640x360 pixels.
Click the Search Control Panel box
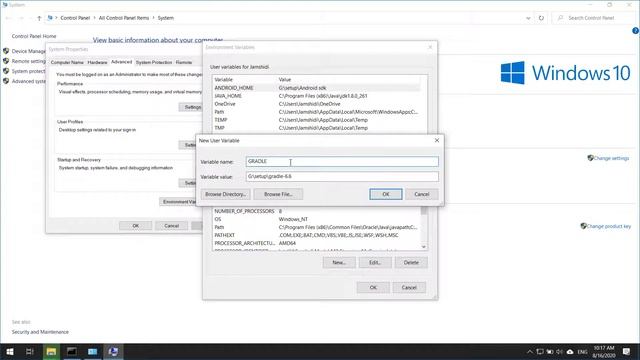point(595,18)
